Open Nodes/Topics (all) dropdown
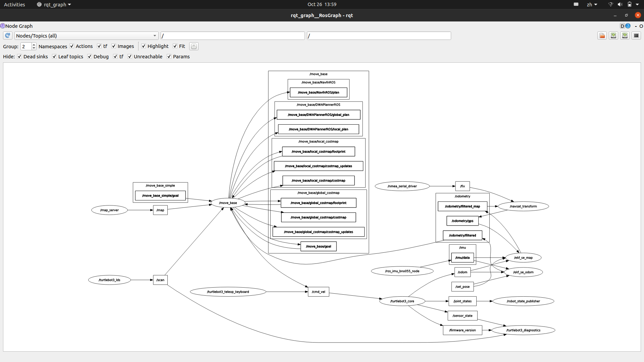Viewport: 644px width, 362px height. pos(87,36)
